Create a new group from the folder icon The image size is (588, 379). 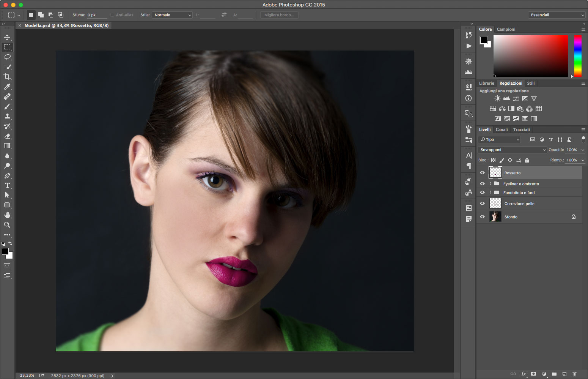point(554,374)
